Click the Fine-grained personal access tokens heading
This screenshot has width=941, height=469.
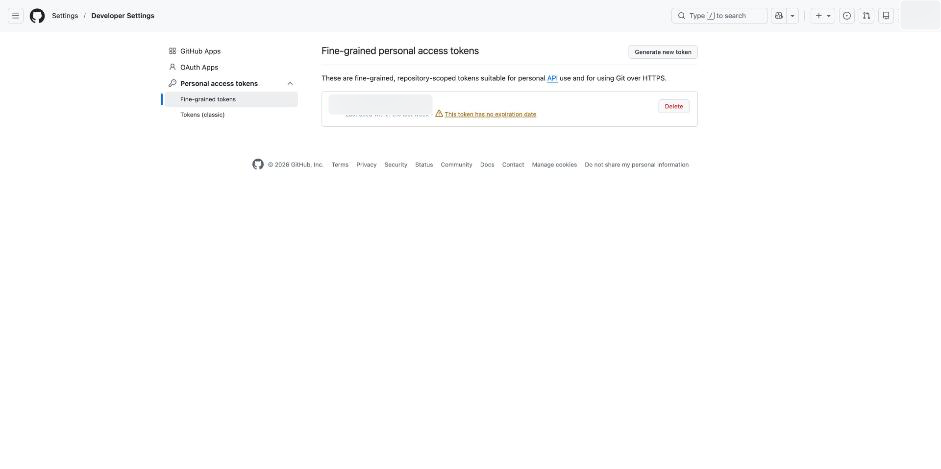point(400,51)
